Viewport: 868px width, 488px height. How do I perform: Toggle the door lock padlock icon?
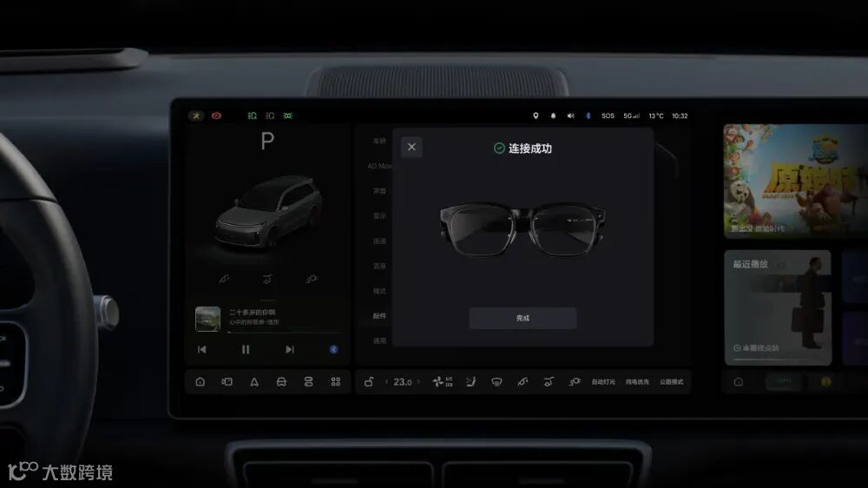[x=369, y=382]
